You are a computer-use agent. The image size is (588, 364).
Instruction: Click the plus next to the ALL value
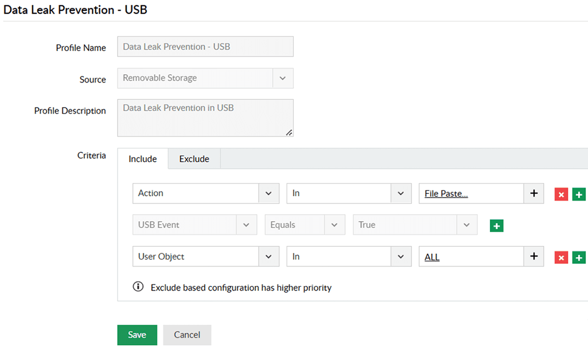[x=534, y=256]
